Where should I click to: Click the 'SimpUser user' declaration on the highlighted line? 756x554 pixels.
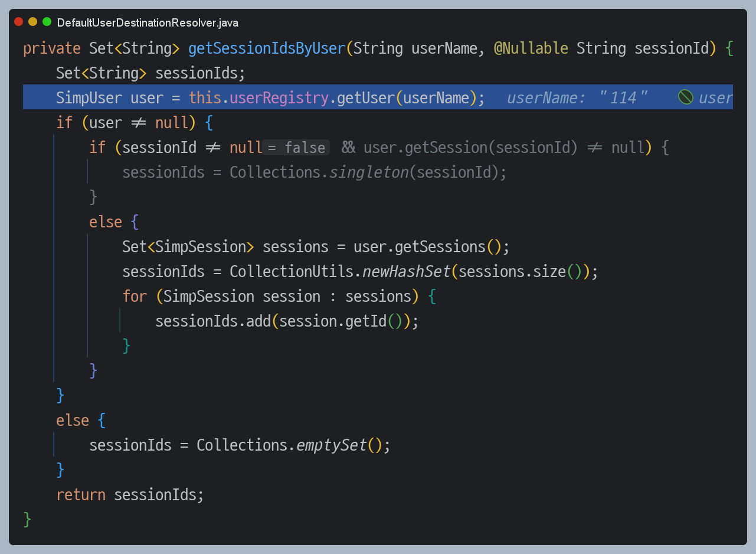(x=109, y=97)
